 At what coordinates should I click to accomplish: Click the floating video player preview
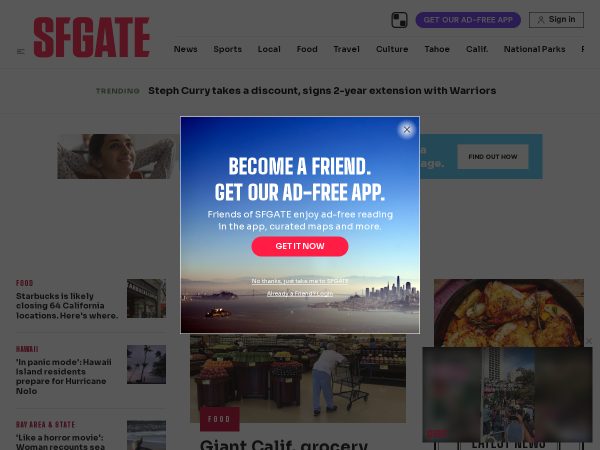click(x=507, y=394)
